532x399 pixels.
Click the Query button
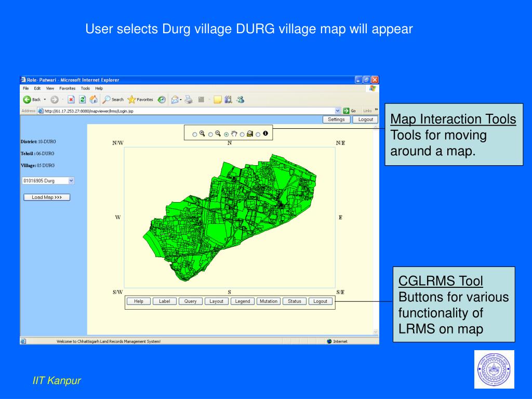[190, 301]
